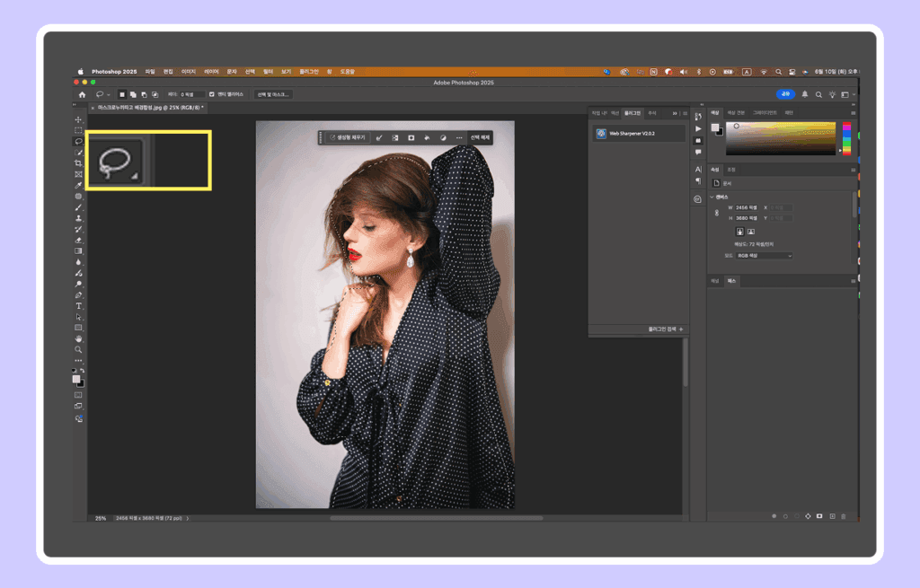Open the collapsed Actions play icon
The height and width of the screenshot is (588, 920).
coord(698,129)
